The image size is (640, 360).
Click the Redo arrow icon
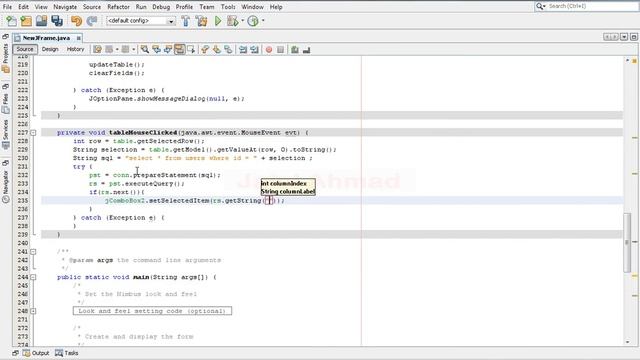(92, 21)
